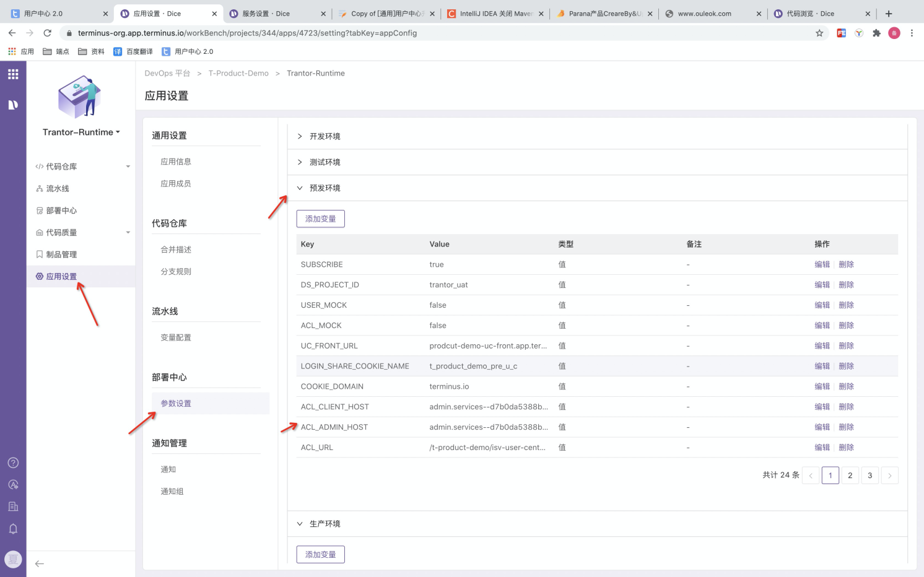Delete the ACL_URL variable
The image size is (924, 577).
pos(846,448)
